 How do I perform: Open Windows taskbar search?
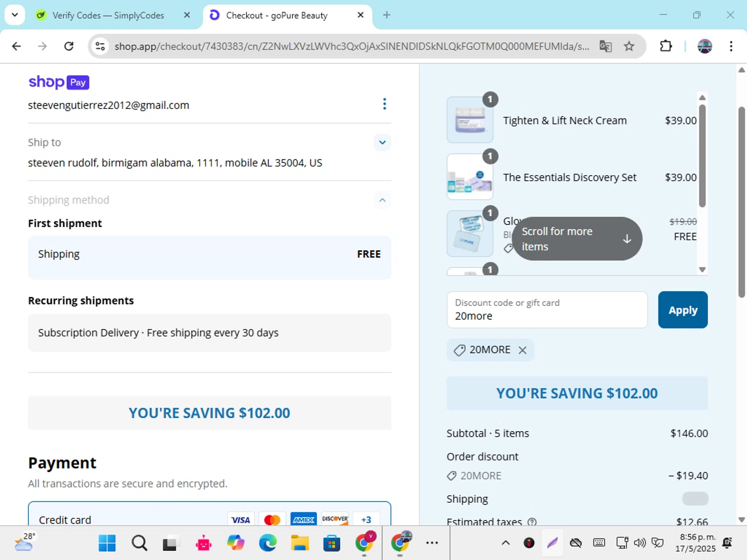(x=139, y=543)
